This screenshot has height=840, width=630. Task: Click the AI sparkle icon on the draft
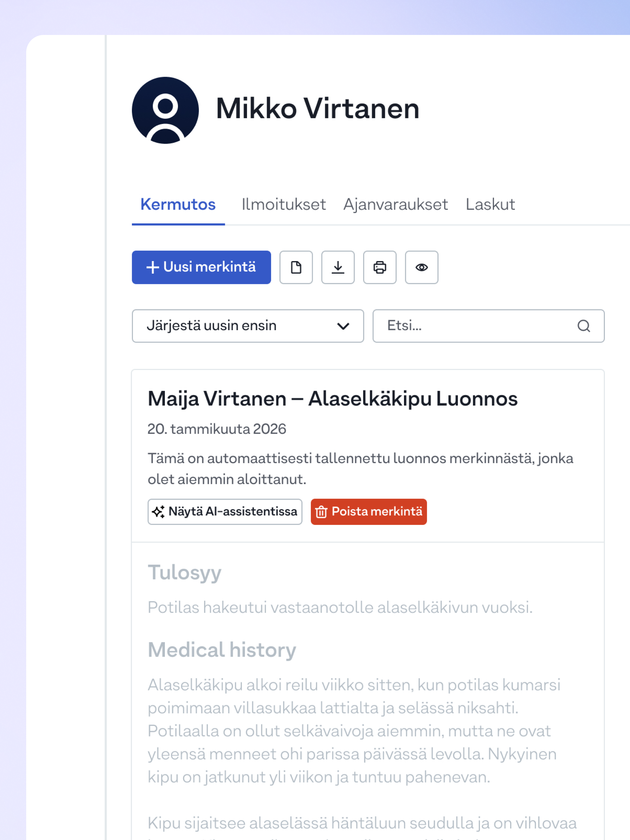[x=159, y=511]
